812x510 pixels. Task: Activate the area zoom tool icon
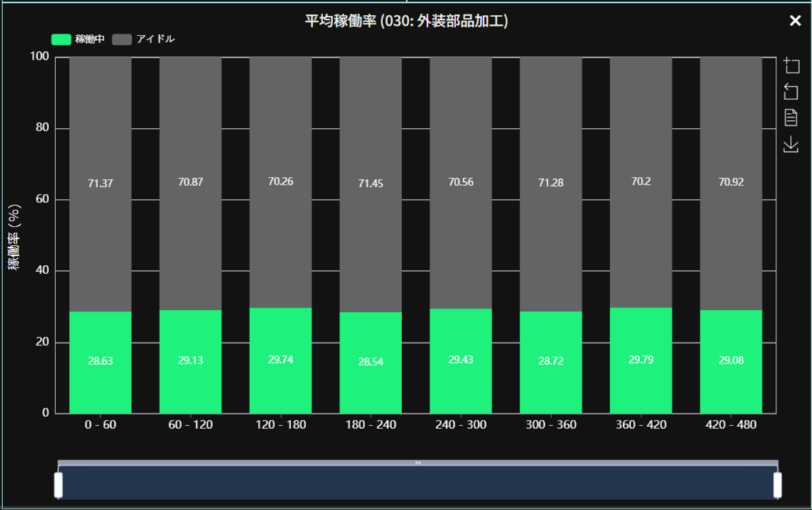791,65
